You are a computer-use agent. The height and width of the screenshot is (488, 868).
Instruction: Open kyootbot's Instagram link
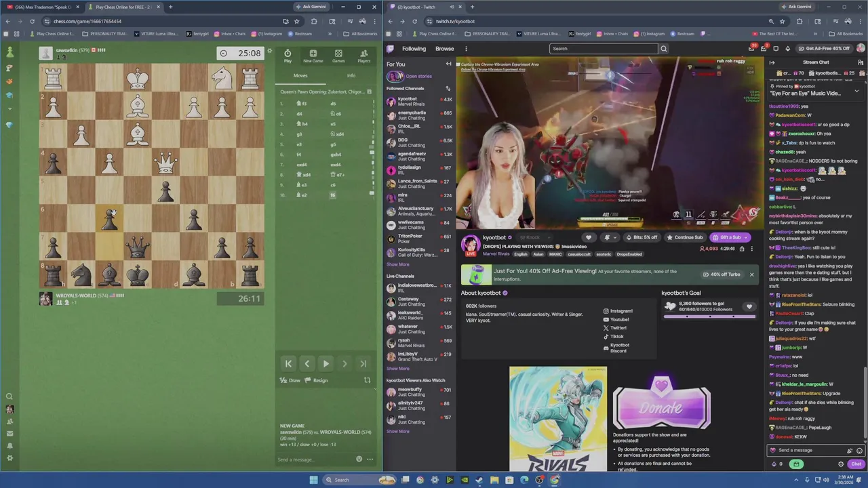click(618, 311)
